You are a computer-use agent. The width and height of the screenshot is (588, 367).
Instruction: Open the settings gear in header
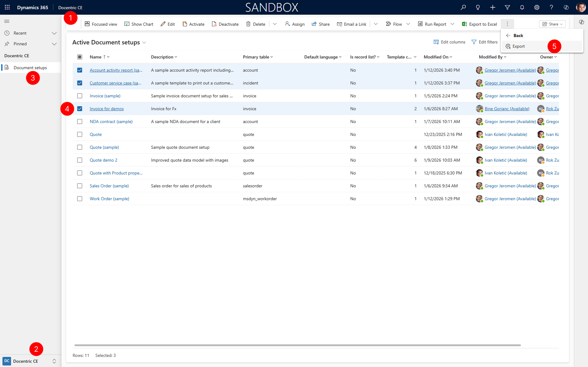pyautogui.click(x=537, y=7)
